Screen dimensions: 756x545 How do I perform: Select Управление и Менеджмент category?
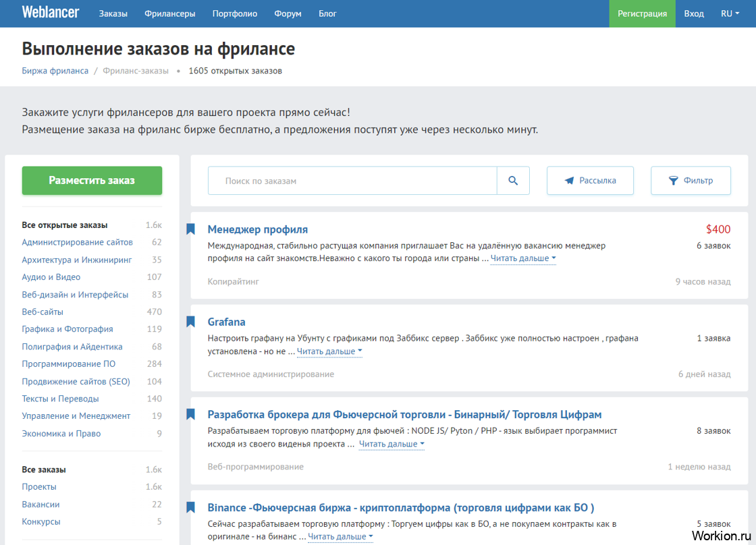pos(76,416)
